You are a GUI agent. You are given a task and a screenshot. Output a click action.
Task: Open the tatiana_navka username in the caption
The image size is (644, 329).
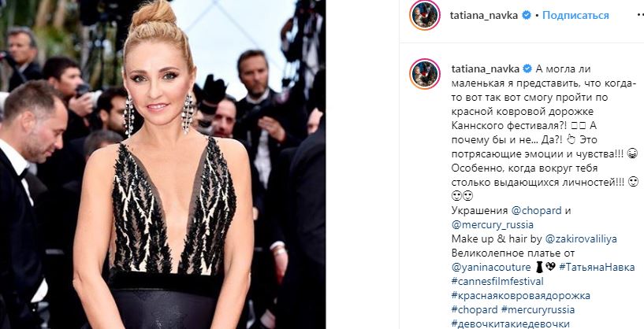[x=486, y=69]
